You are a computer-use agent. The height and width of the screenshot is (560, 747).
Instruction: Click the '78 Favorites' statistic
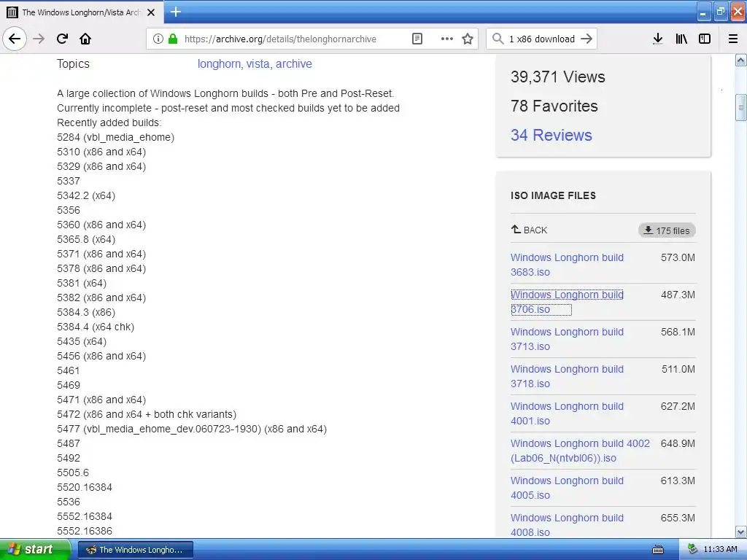point(554,106)
